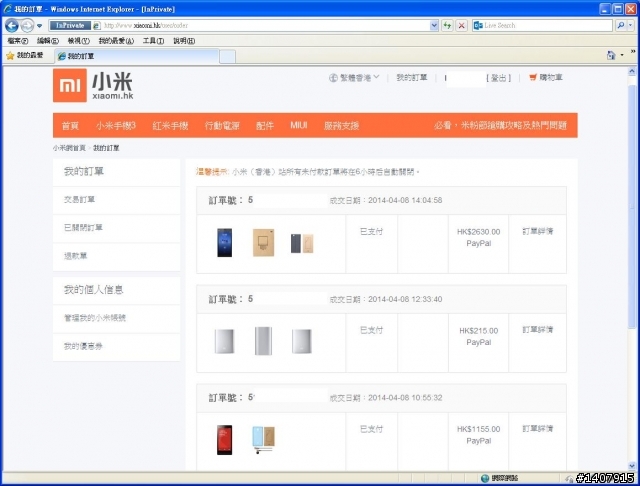
Task: Open the 說明 (Help) menu
Action: 184,41
